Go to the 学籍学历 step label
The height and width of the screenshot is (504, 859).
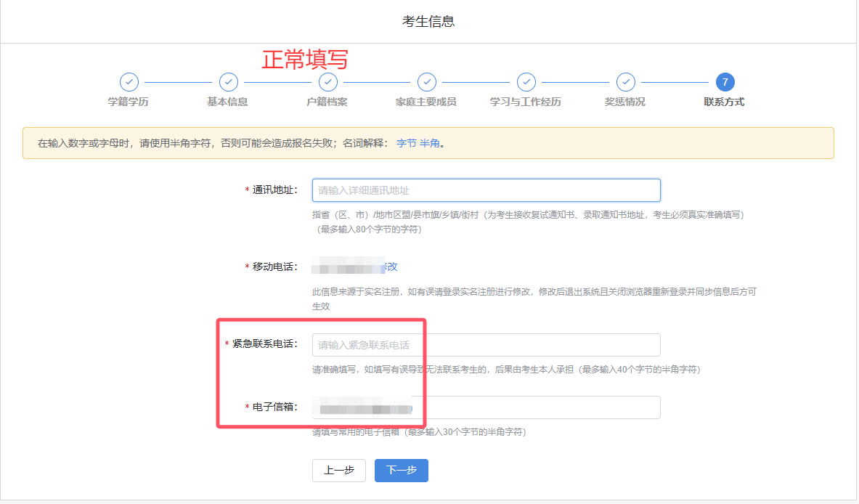coord(129,102)
